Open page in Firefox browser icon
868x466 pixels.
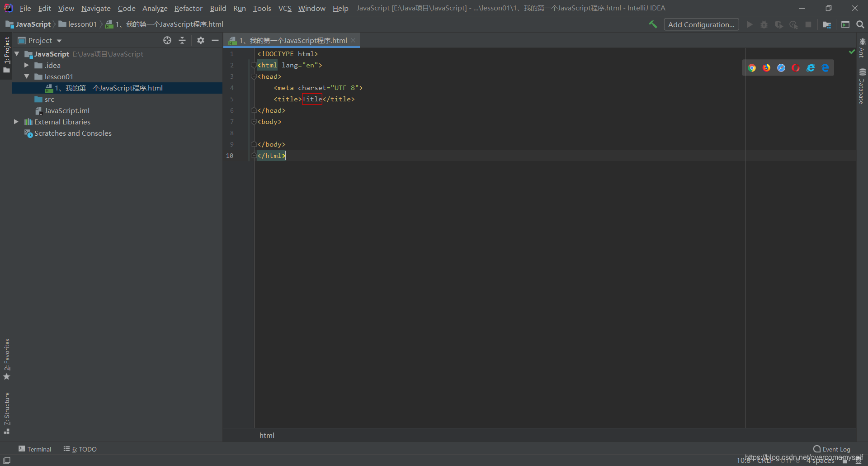coord(767,68)
